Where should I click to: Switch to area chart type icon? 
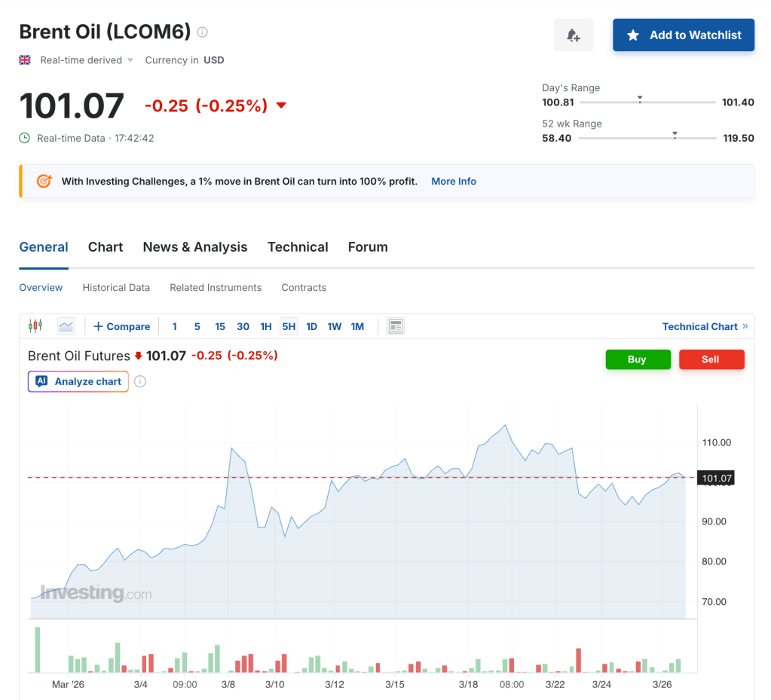pyautogui.click(x=66, y=326)
